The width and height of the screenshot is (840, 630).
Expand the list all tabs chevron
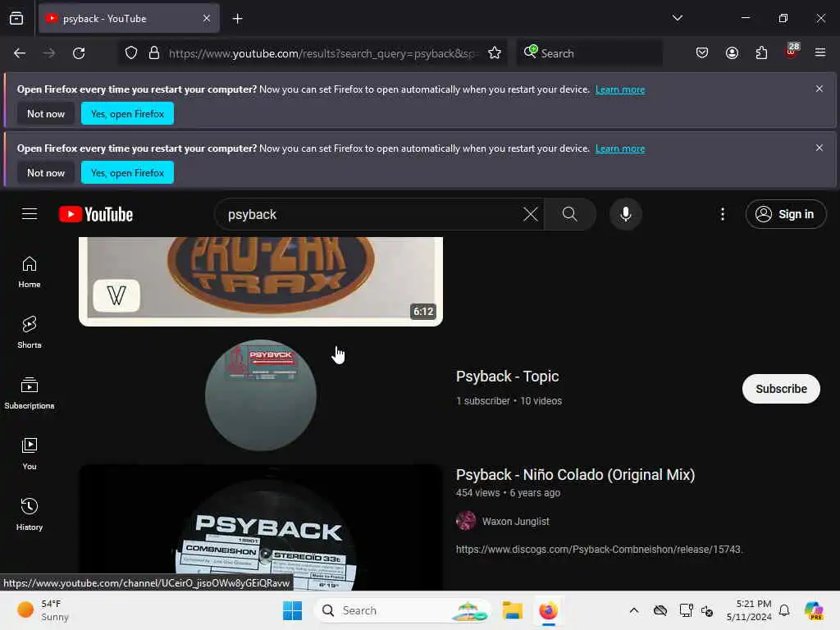pos(677,18)
